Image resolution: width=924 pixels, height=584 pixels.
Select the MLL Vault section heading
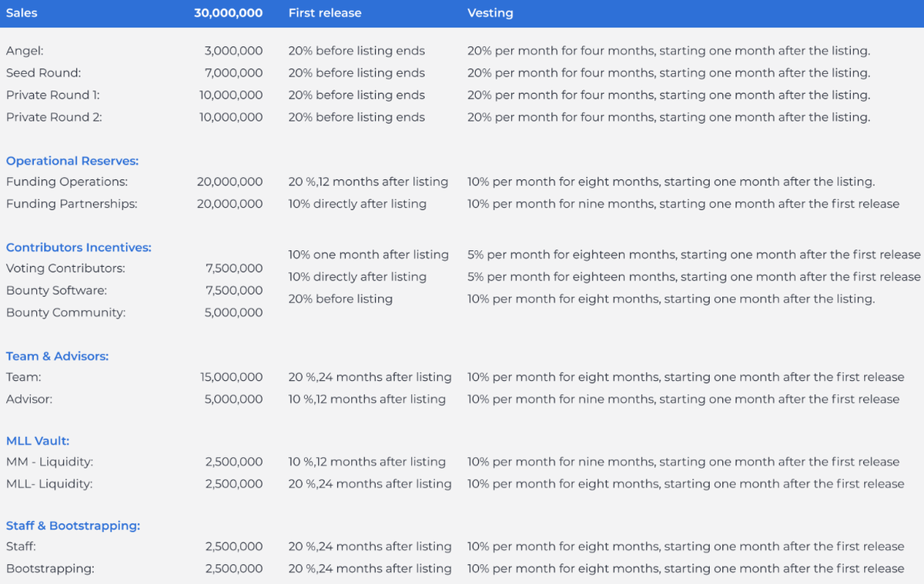coord(38,441)
